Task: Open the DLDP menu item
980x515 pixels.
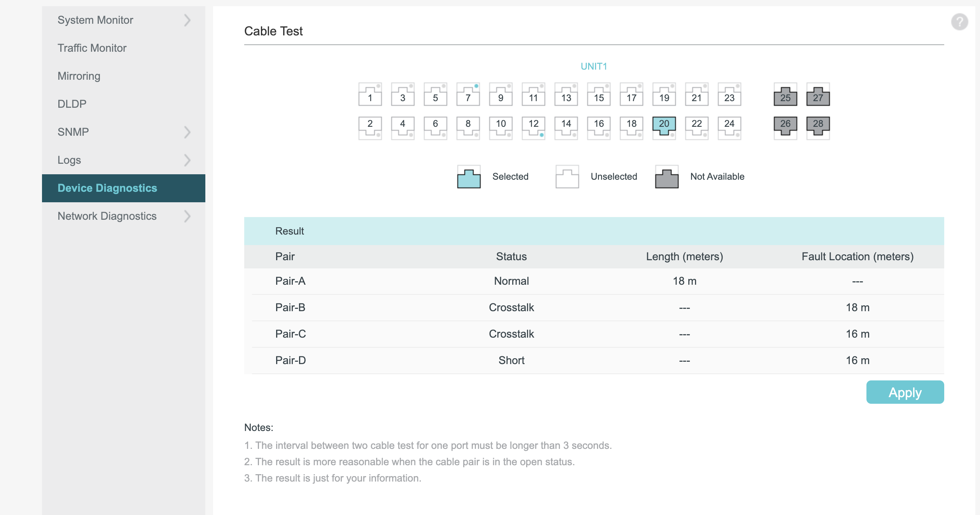Action: [x=72, y=104]
